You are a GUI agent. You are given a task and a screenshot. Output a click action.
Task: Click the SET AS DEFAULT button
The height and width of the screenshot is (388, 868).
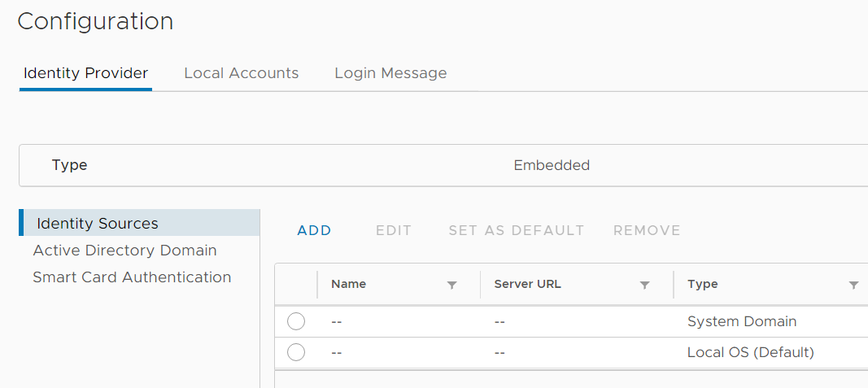coord(517,230)
